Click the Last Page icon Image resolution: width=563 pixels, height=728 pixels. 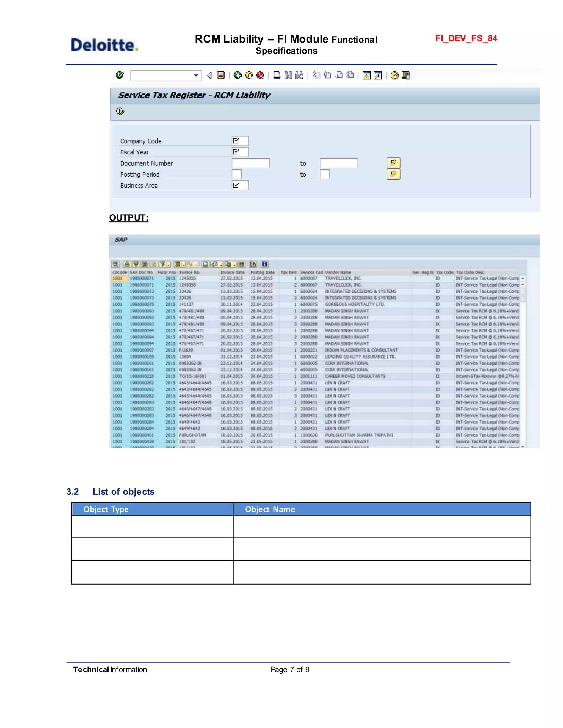pyautogui.click(x=350, y=75)
